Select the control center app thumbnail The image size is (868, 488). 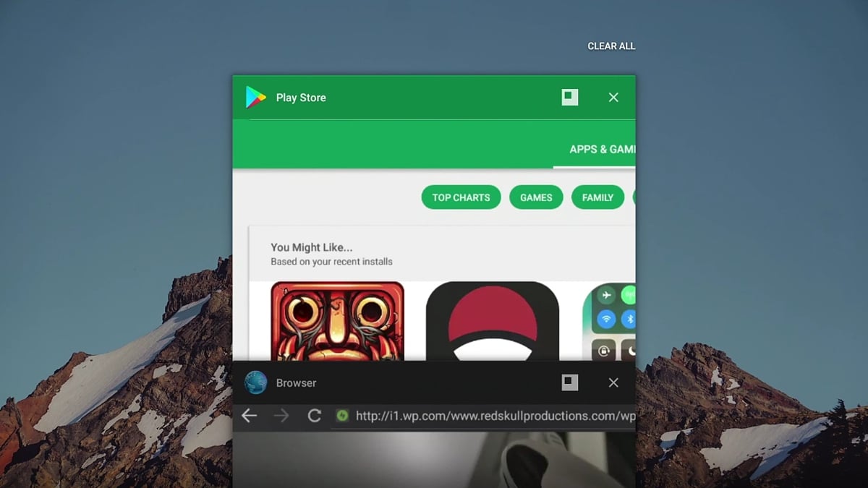pos(609,320)
